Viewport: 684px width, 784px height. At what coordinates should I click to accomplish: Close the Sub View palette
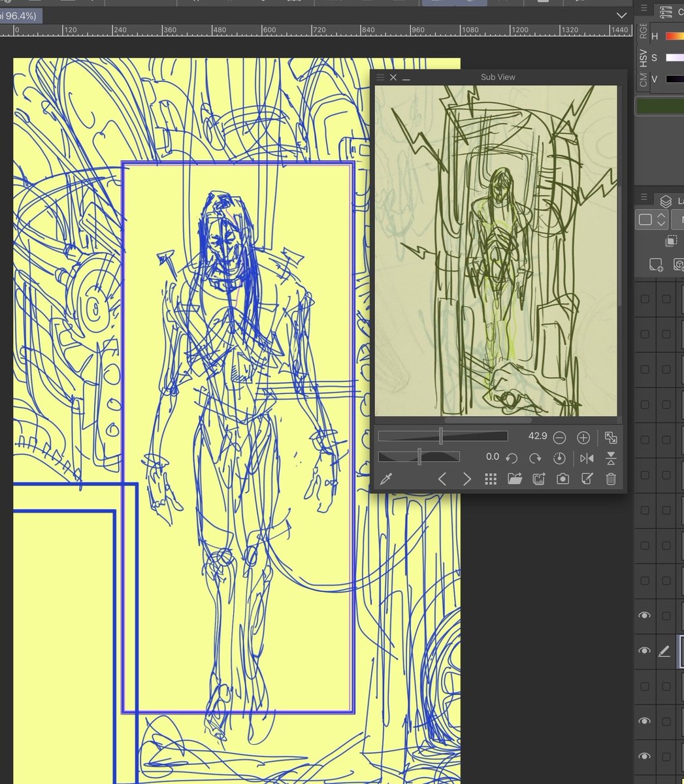(x=393, y=77)
